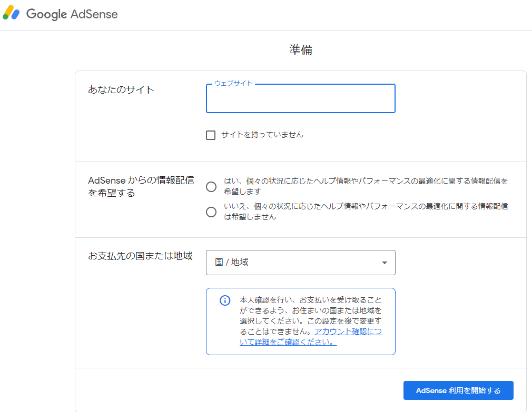Image resolution: width=532 pixels, height=412 pixels.
Task: Click the ウェブサイト input field
Action: tap(301, 98)
